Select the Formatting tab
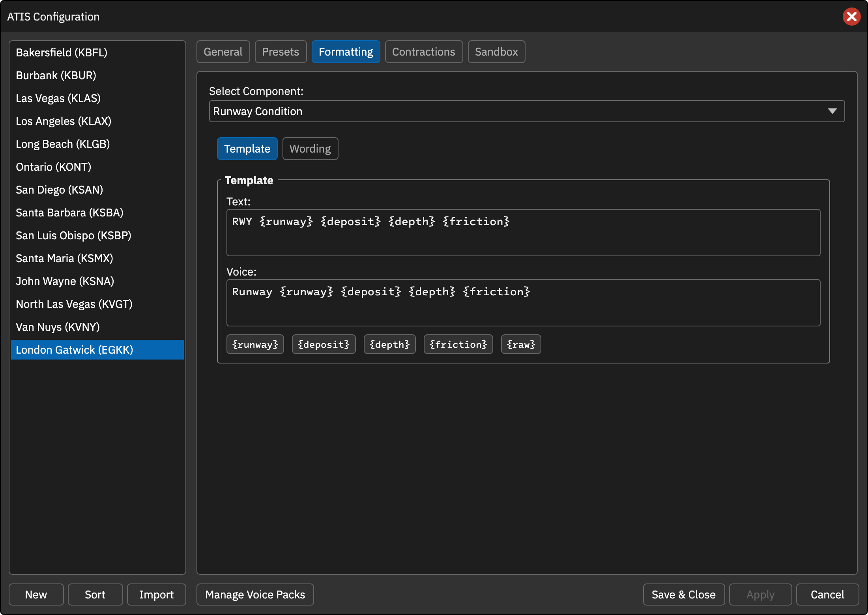Image resolution: width=868 pixels, height=615 pixels. click(346, 52)
